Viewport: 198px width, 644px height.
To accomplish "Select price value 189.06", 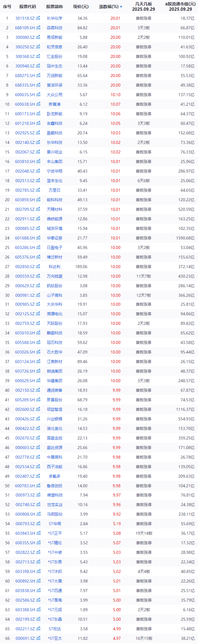I will [81, 267].
